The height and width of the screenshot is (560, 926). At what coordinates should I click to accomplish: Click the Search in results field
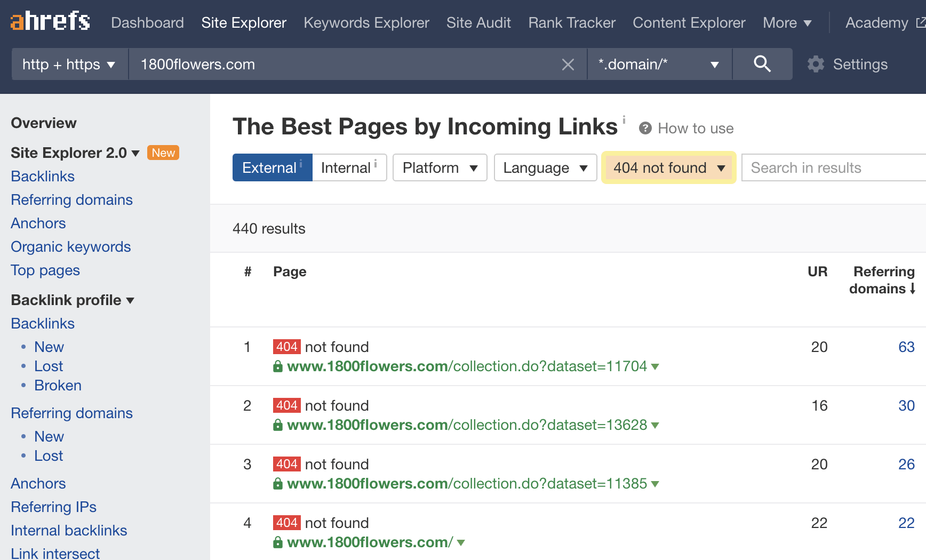(x=832, y=168)
